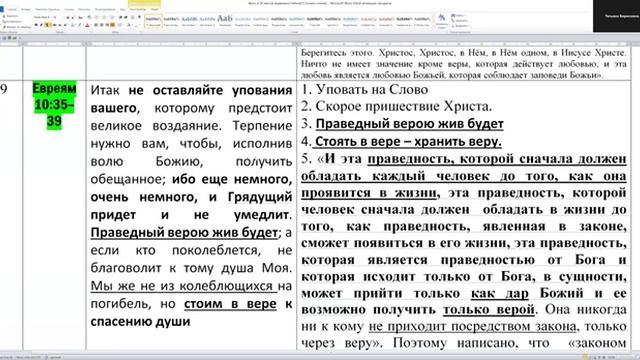
Task: Toggle the highlighted Underline button
Action: 47,25
